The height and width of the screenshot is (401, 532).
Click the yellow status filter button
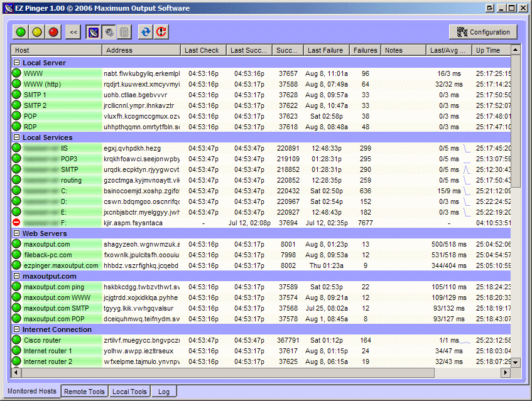(x=37, y=32)
